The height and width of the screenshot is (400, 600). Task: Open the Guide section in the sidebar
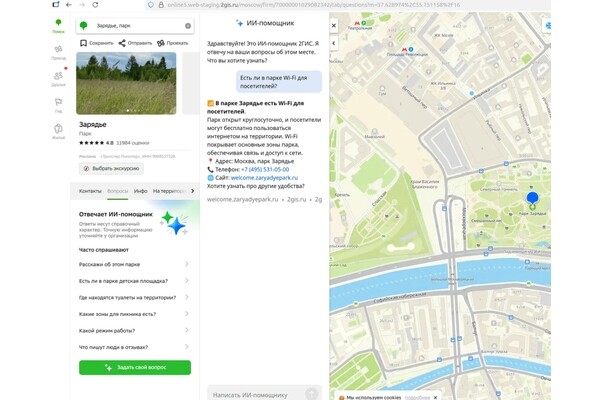(x=58, y=105)
